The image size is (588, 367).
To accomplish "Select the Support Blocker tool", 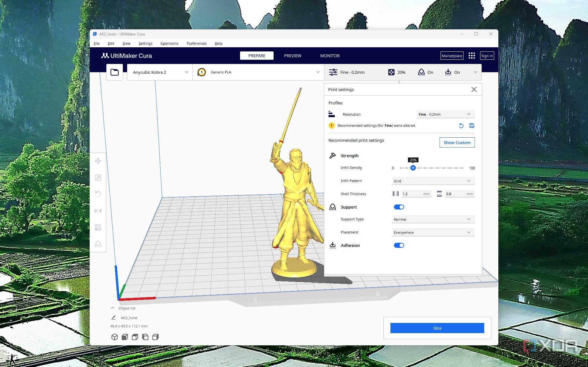I will click(98, 244).
